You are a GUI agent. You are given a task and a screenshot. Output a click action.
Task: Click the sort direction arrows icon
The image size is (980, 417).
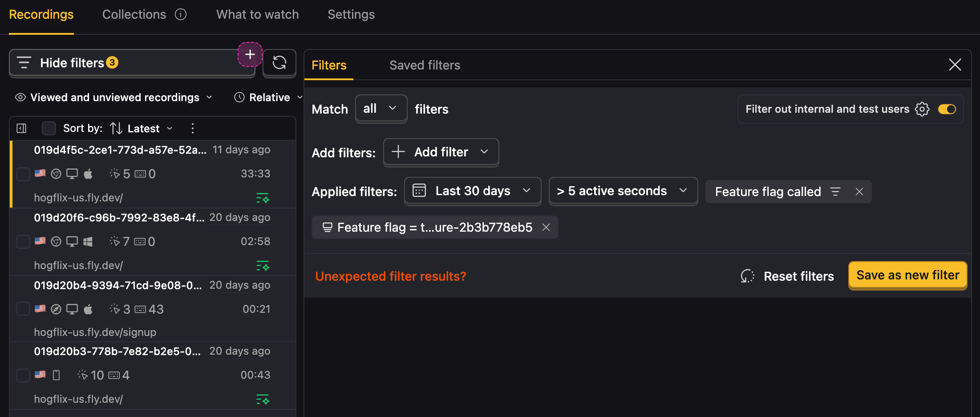point(115,128)
